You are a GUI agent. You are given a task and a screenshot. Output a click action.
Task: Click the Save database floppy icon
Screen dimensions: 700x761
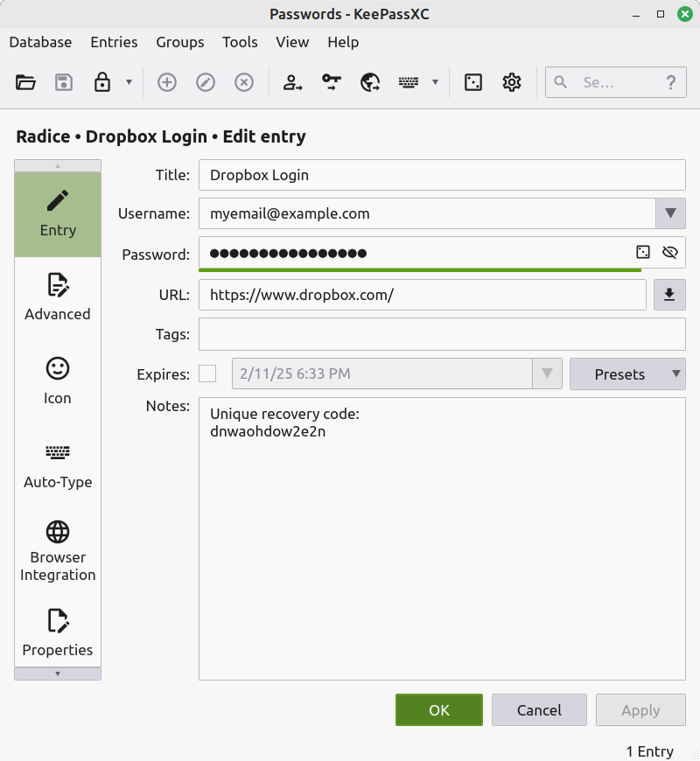(x=64, y=82)
